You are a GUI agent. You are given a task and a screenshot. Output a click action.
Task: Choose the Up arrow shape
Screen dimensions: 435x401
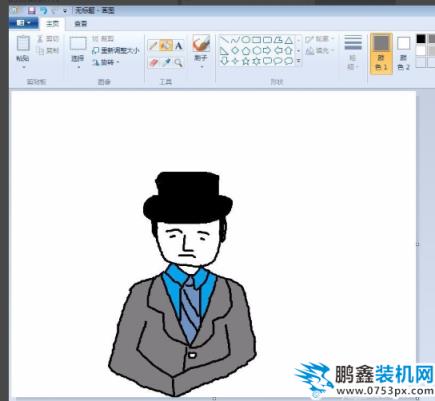289,51
